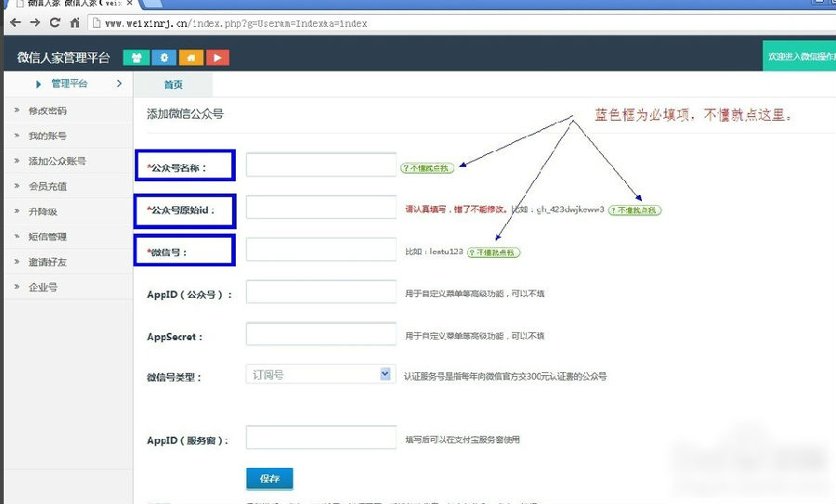Open the blue gear settings icon
836x504 pixels.
coord(163,58)
